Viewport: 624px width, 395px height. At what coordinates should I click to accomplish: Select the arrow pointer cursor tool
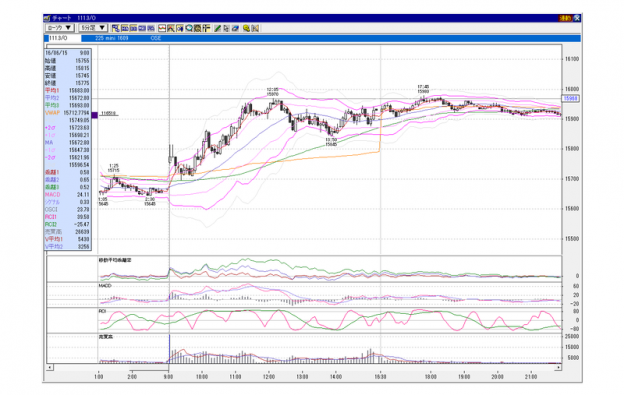coord(226,28)
